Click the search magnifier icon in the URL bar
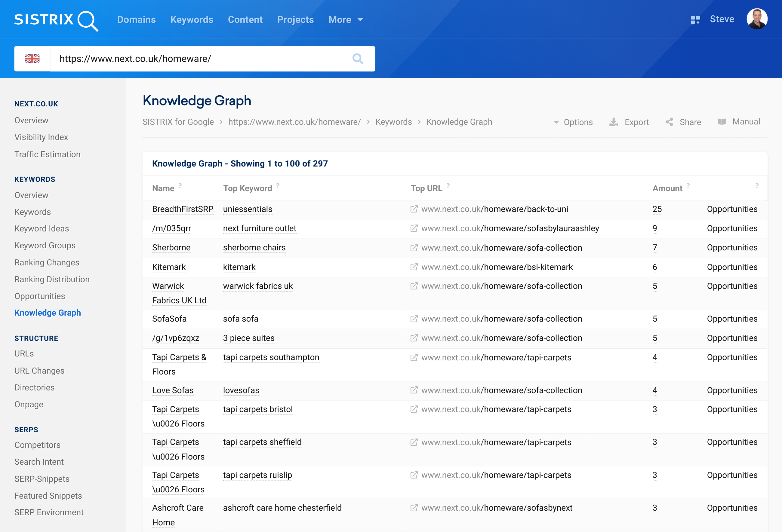 [358, 59]
